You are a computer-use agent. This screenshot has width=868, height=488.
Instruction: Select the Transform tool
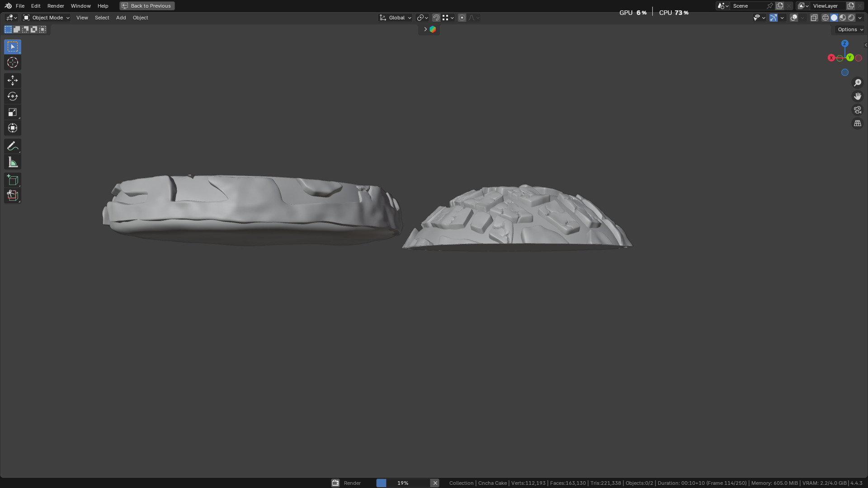(13, 128)
